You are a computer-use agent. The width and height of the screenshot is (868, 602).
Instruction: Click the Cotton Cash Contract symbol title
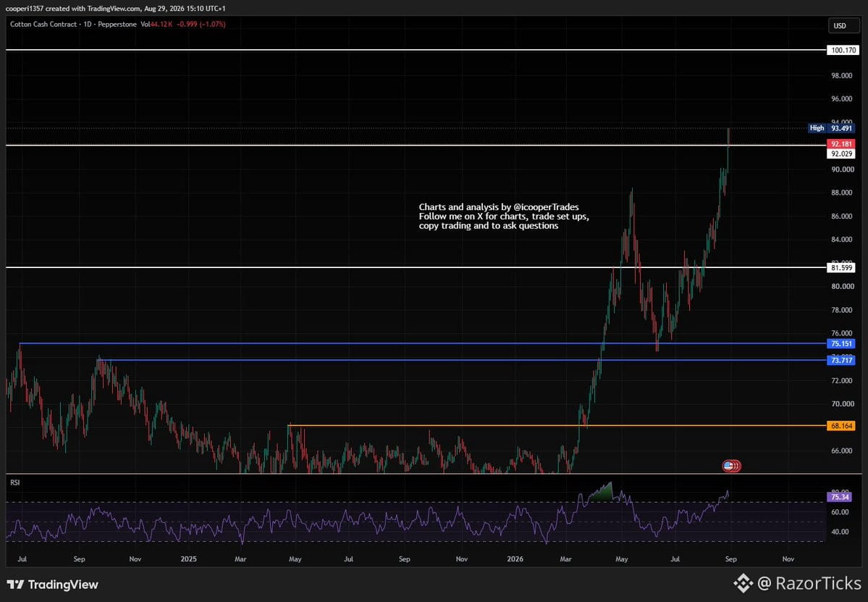43,25
